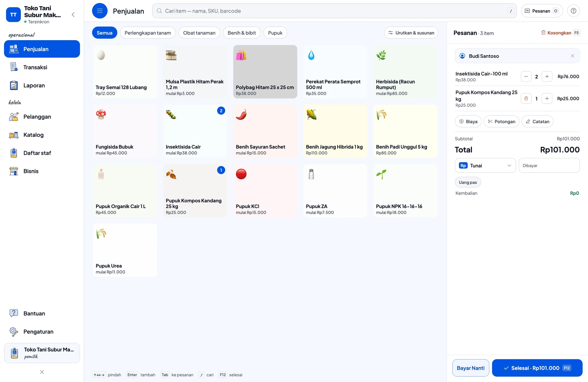Go to Laporan reports page
Image resolution: width=588 pixels, height=382 pixels.
(42, 86)
